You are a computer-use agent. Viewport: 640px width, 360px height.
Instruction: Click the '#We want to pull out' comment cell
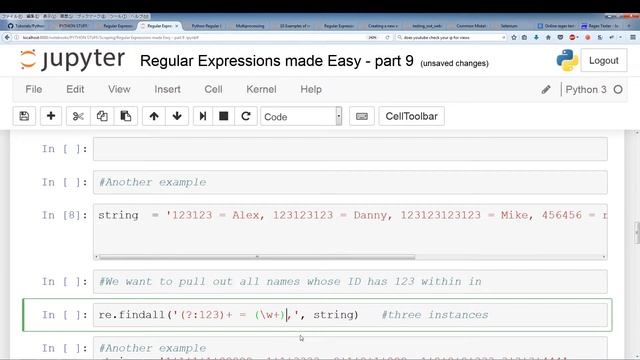coord(350,282)
